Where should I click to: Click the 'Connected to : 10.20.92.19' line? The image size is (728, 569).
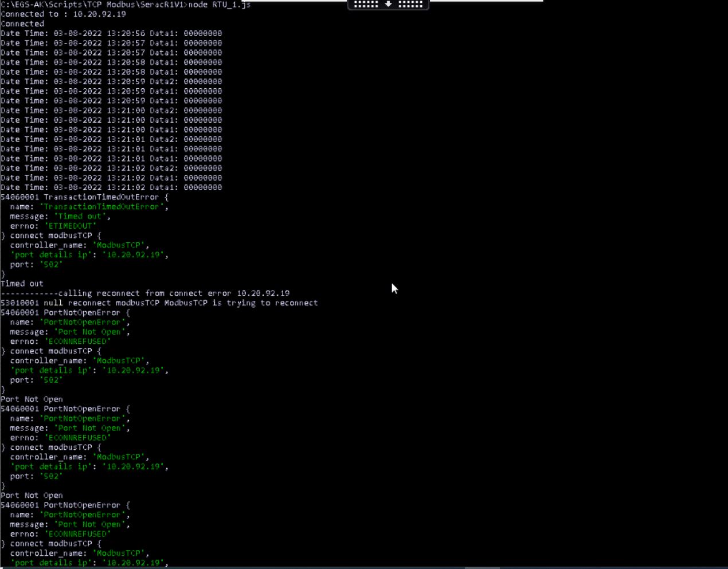63,14
